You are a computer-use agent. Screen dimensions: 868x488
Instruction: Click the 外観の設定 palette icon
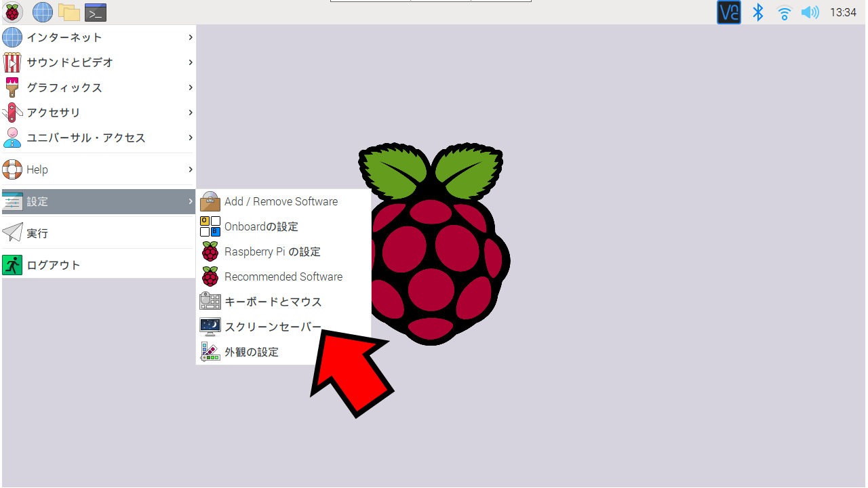point(210,352)
